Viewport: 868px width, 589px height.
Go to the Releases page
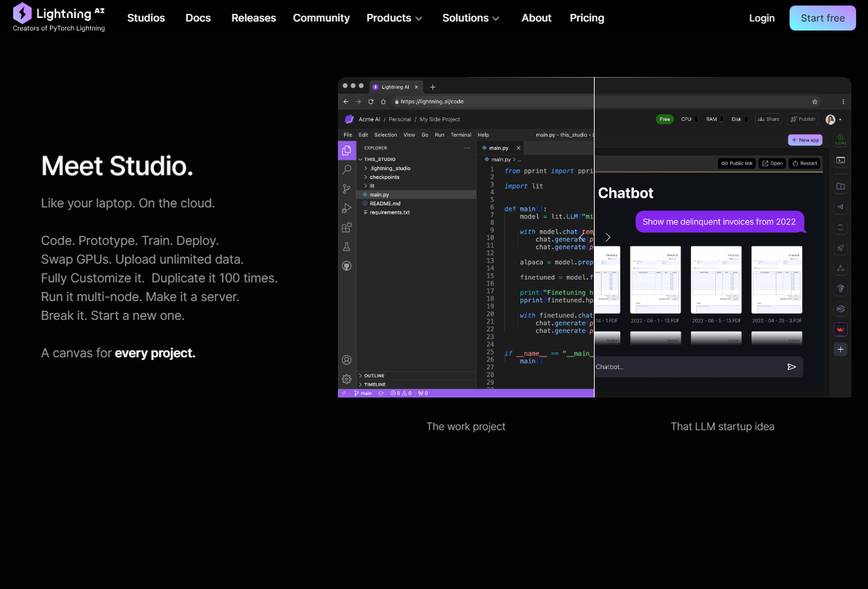click(253, 18)
